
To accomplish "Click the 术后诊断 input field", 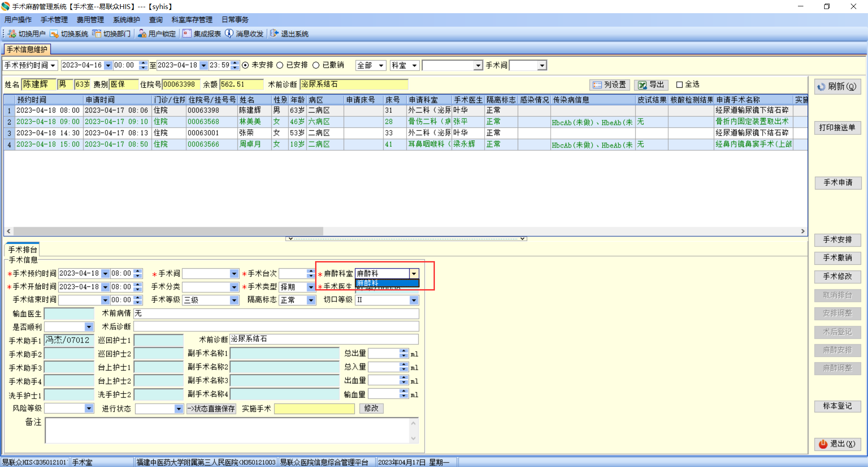I will point(276,327).
